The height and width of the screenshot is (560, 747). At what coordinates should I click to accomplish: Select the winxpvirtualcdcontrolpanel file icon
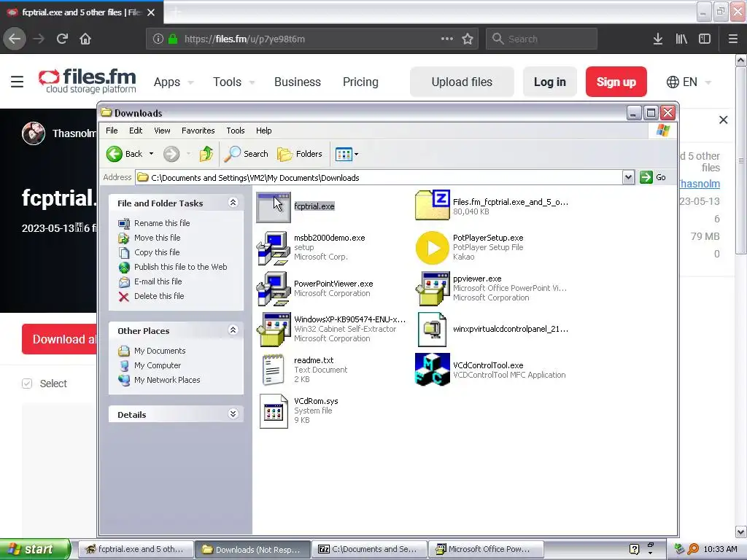click(x=432, y=330)
